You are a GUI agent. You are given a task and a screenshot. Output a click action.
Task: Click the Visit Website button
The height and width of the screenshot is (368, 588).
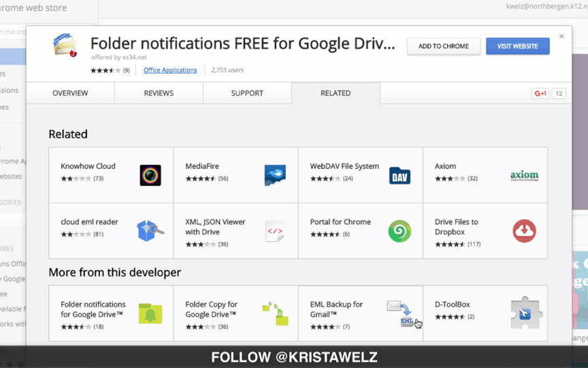click(518, 46)
